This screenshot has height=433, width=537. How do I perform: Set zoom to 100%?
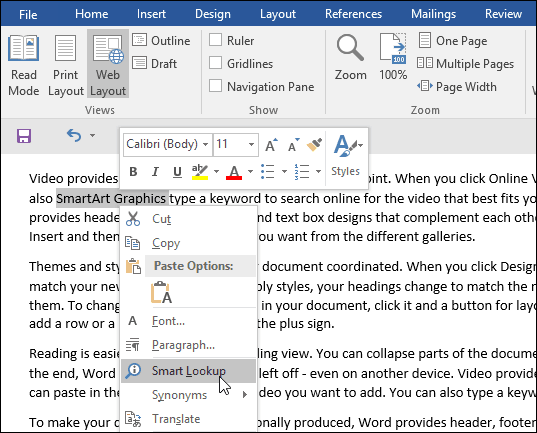click(393, 57)
